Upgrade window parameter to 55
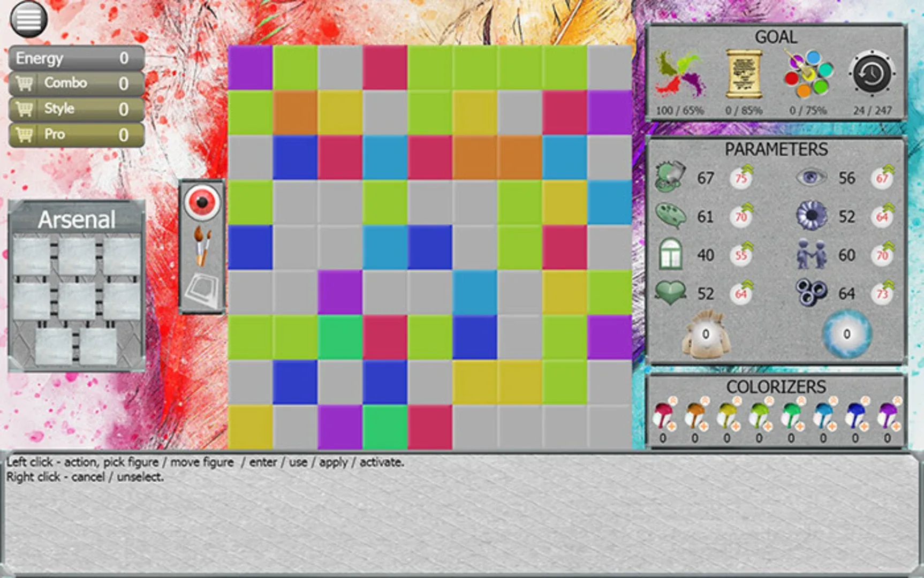924x578 pixels. pos(741,255)
